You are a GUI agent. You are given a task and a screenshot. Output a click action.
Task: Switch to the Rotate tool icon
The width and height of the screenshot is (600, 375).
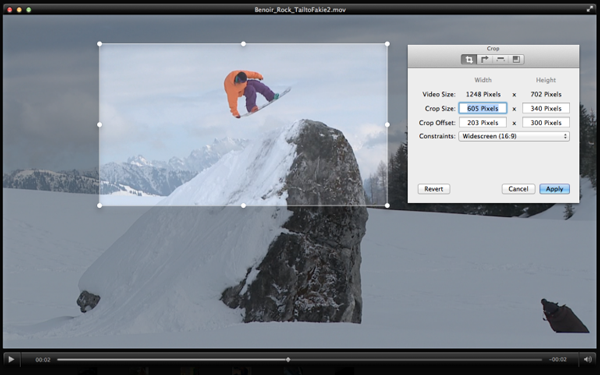(x=484, y=59)
